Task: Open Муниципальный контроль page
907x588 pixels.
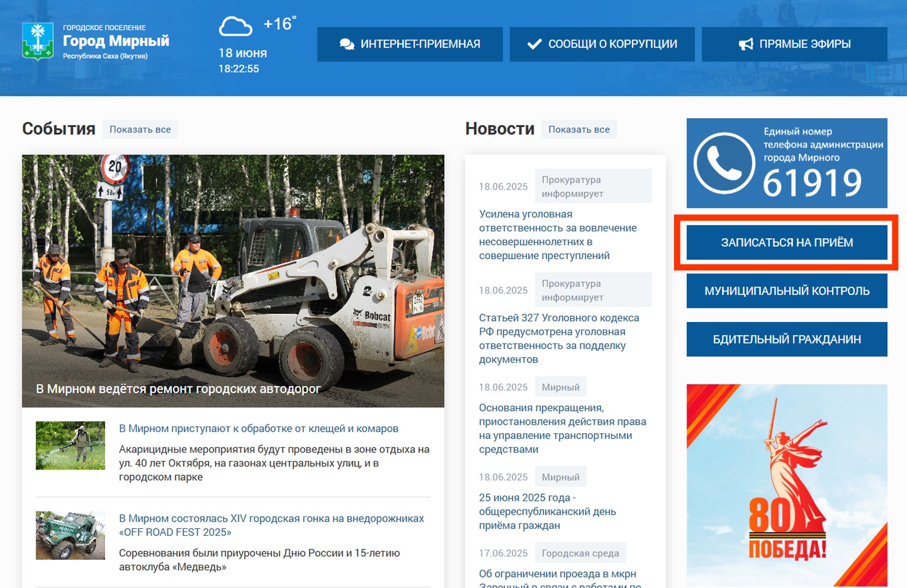Action: point(786,291)
